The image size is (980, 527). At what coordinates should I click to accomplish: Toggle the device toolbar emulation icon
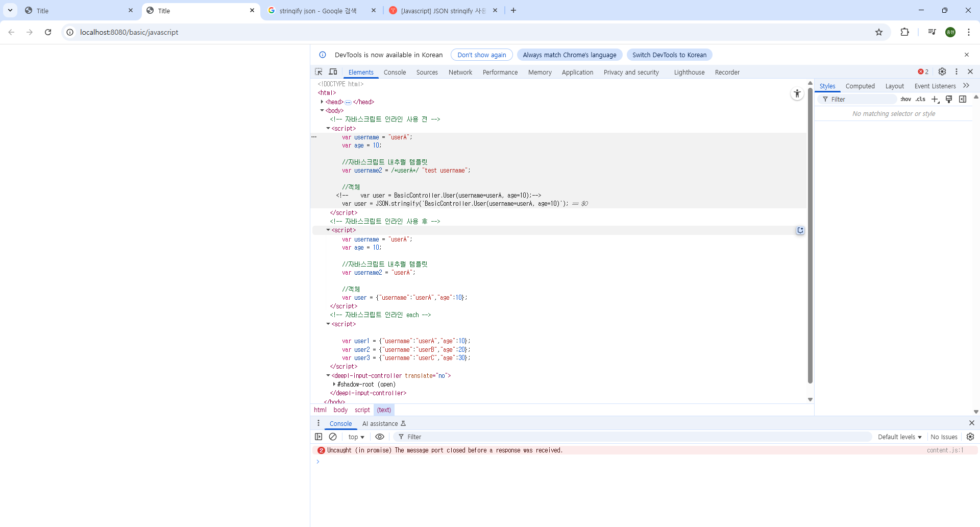pos(333,72)
